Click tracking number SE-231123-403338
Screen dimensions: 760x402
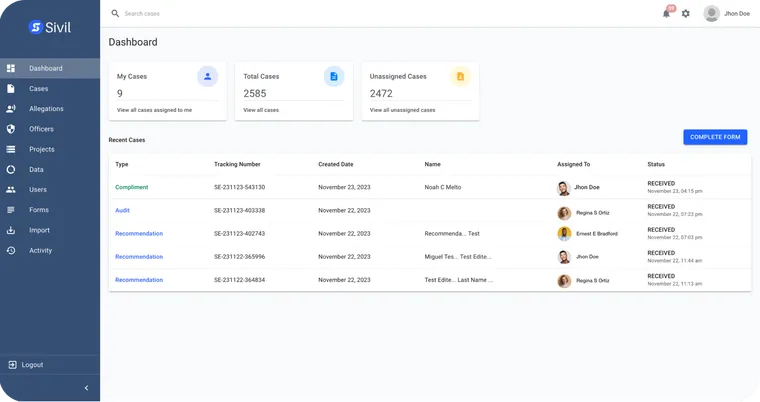coord(239,210)
